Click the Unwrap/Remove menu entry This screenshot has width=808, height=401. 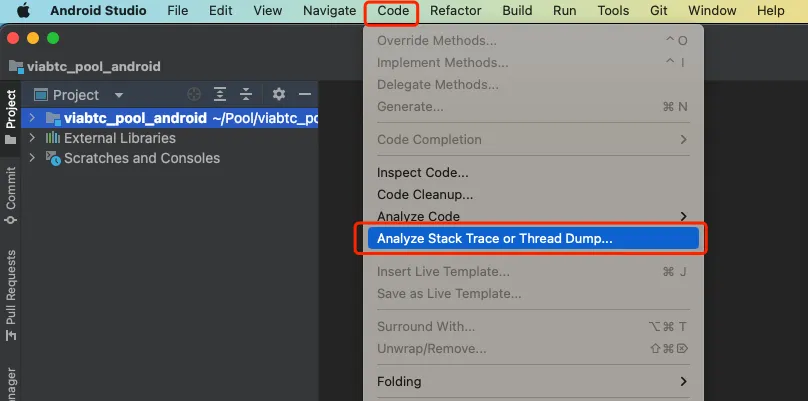tap(533, 349)
